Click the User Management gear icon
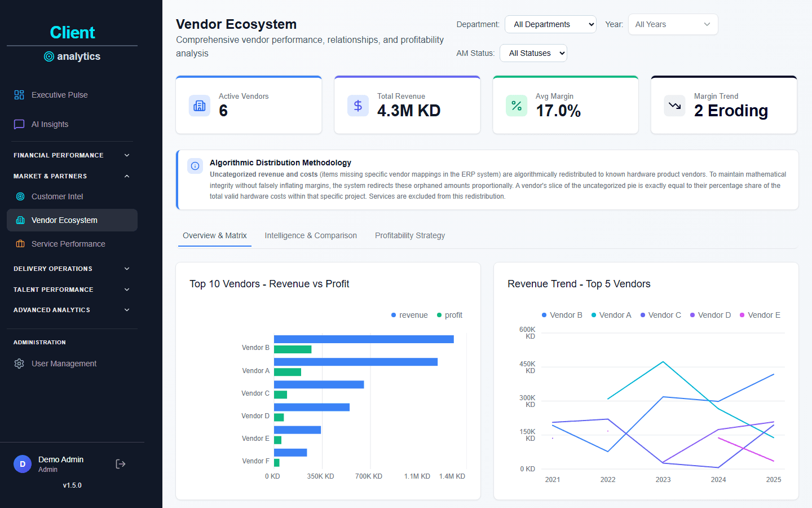The width and height of the screenshot is (812, 508). click(x=19, y=364)
